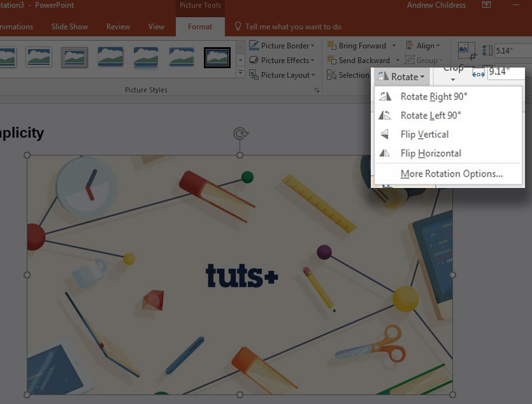The height and width of the screenshot is (404, 532).
Task: Switch to the Format tab
Action: [x=200, y=27]
